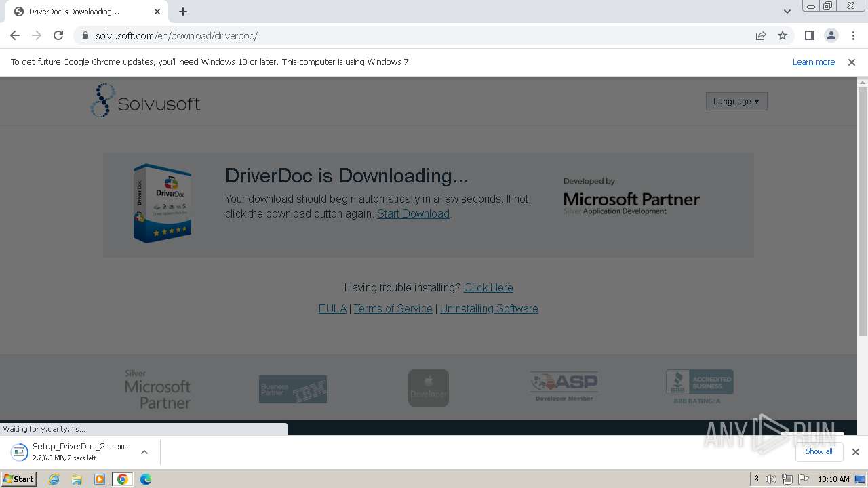Screen dimensions: 868x488
Task: Select Chrome in the taskbar
Action: [122, 479]
